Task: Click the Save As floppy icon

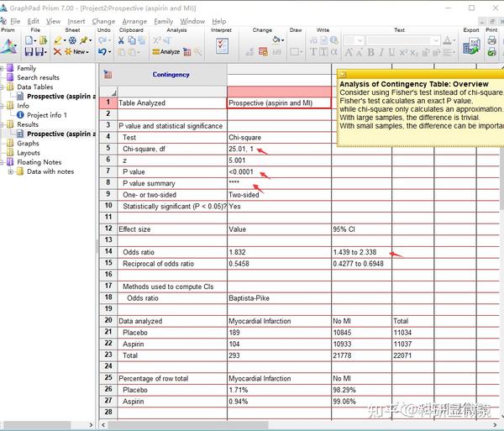Action: pyautogui.click(x=39, y=51)
